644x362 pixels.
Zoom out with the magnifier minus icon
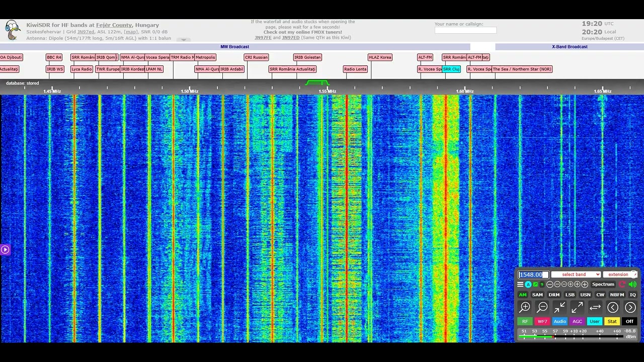coord(542,307)
